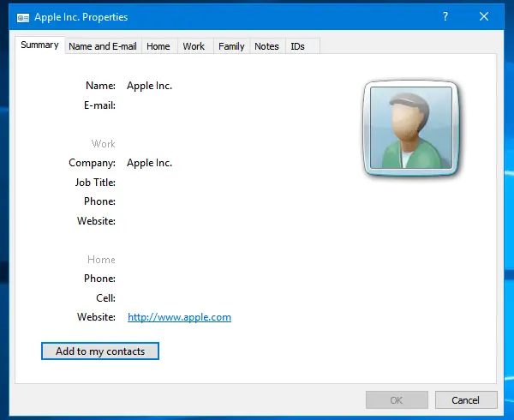
Task: Click the contact avatar picture
Action: [x=411, y=128]
